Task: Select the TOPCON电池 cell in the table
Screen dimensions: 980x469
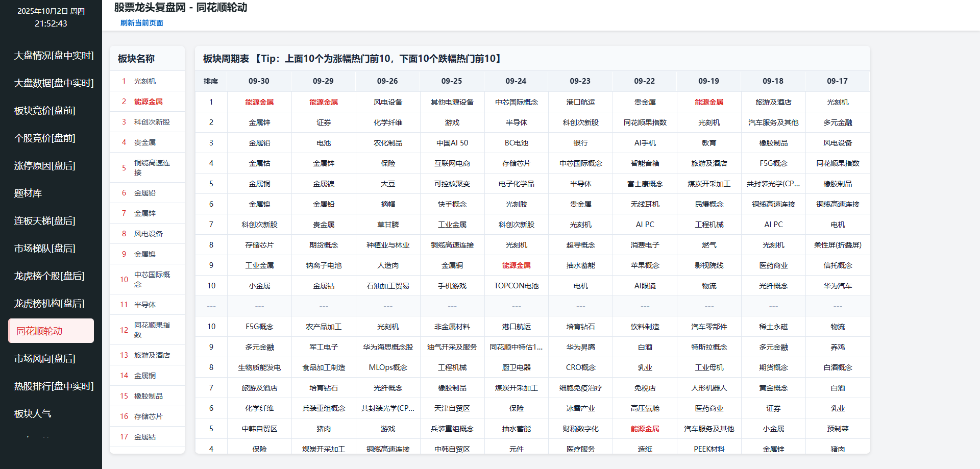Action: point(516,286)
